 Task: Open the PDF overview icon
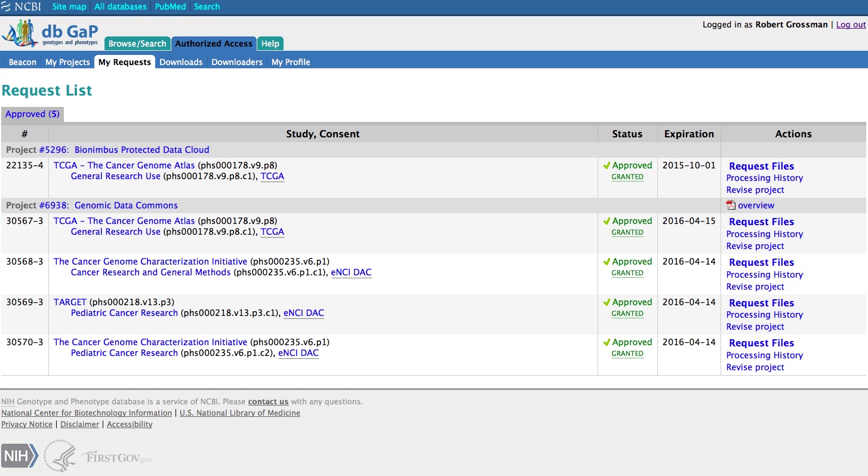[x=731, y=205]
